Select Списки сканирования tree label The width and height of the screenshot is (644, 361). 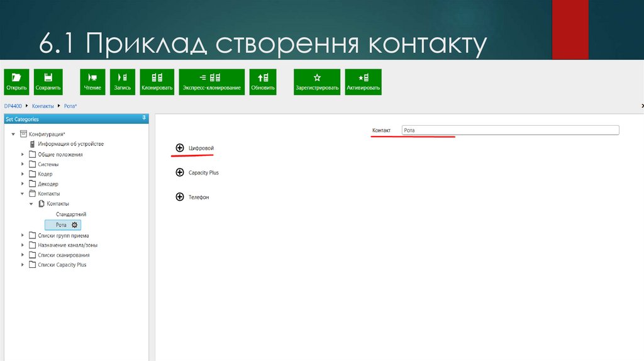pos(64,255)
